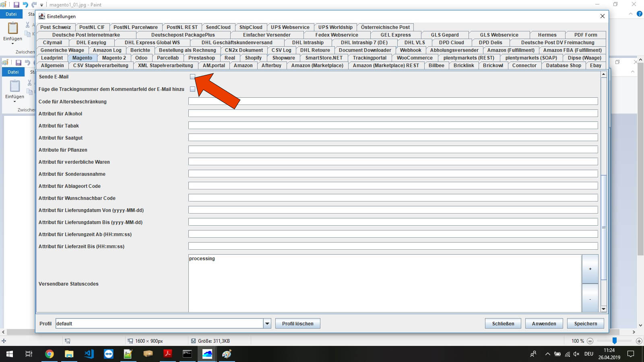Show hidden system tray icons

point(547,354)
